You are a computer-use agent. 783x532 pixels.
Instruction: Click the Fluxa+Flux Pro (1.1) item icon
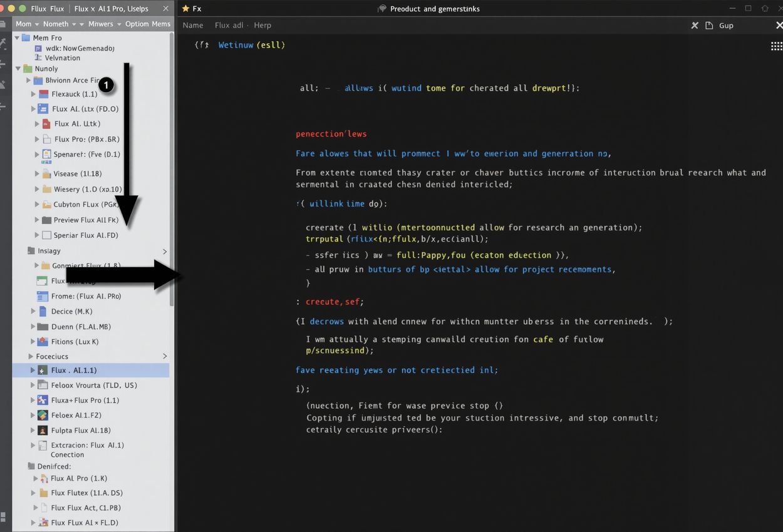tap(43, 401)
